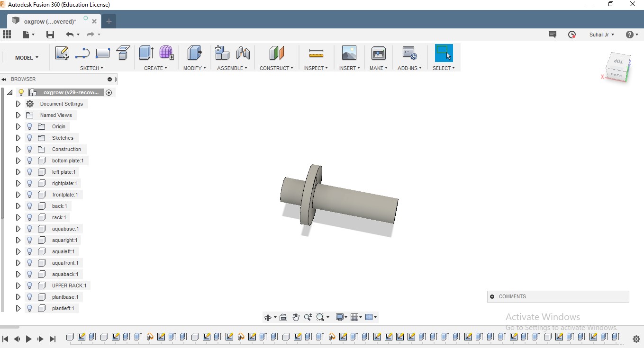Open the Suhail Jr account menu
644x348 pixels.
click(602, 35)
